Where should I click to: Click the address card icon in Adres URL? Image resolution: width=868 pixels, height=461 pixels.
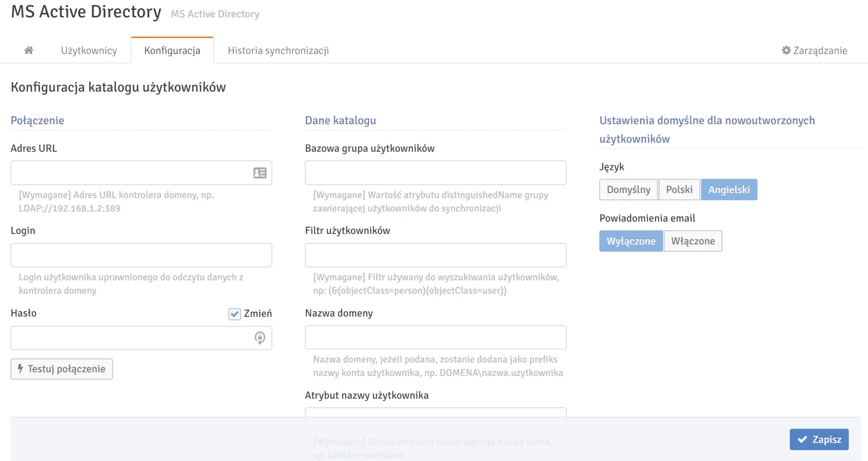click(x=260, y=173)
